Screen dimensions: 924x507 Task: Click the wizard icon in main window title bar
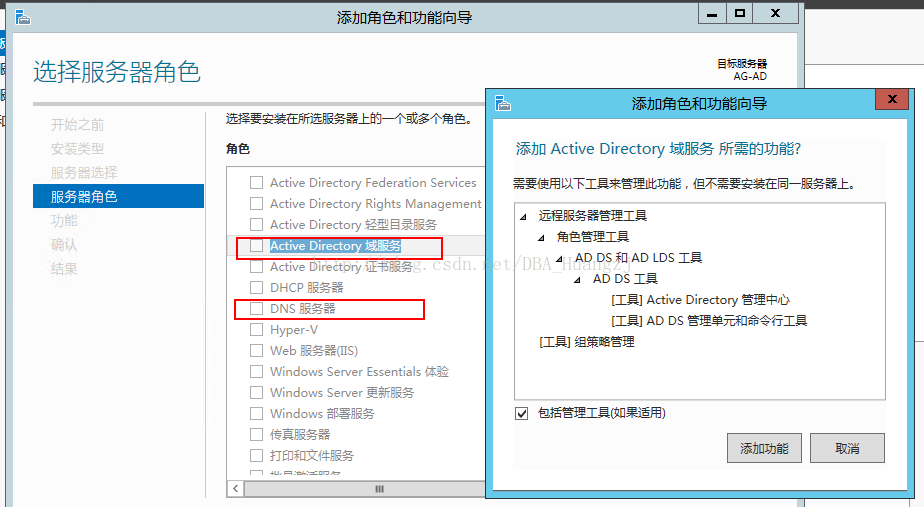tap(22, 18)
